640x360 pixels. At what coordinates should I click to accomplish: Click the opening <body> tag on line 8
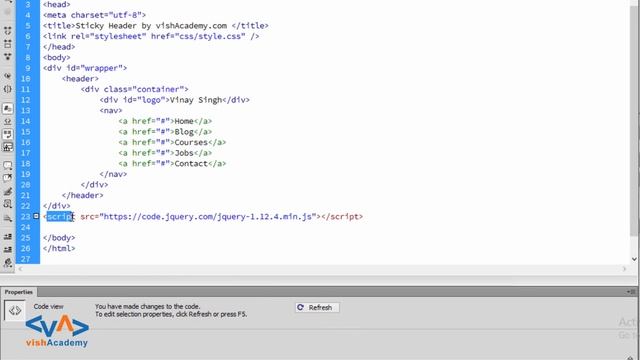pos(56,57)
